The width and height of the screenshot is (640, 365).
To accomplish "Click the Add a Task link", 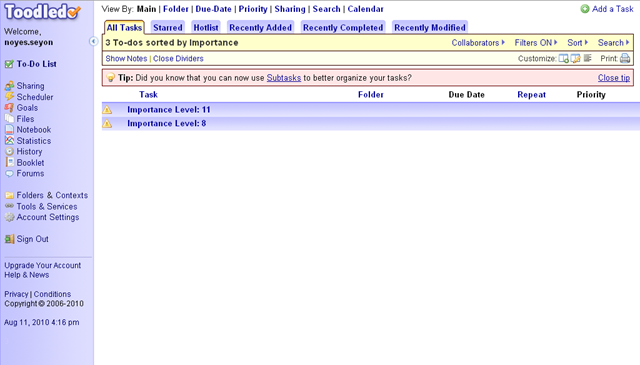I will (613, 9).
